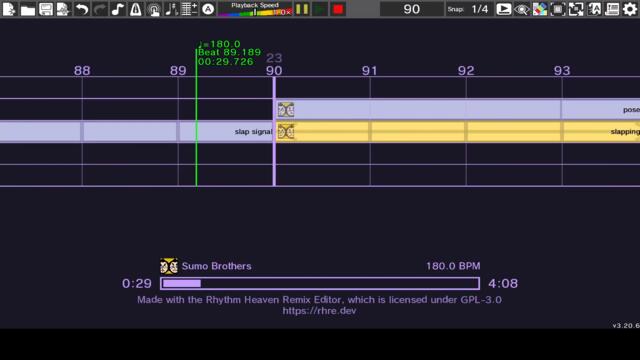Open the info and news panel icon
The width and height of the screenshot is (640, 360).
[612, 9]
